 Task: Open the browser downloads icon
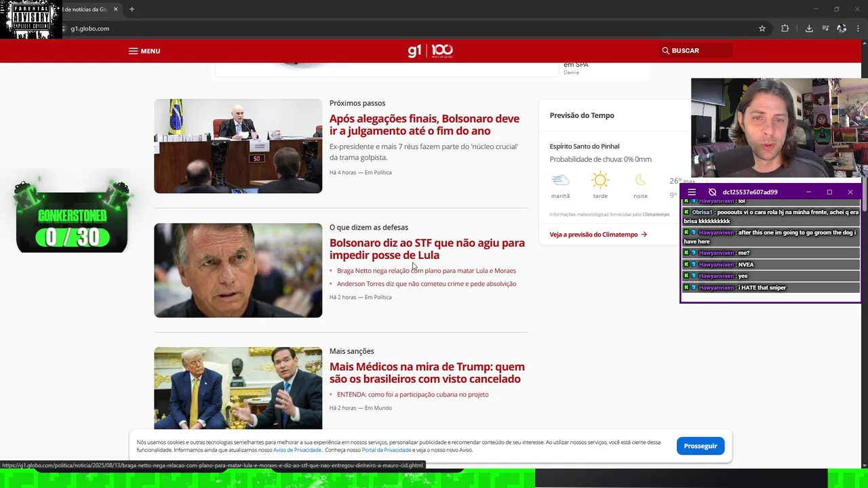tap(809, 28)
